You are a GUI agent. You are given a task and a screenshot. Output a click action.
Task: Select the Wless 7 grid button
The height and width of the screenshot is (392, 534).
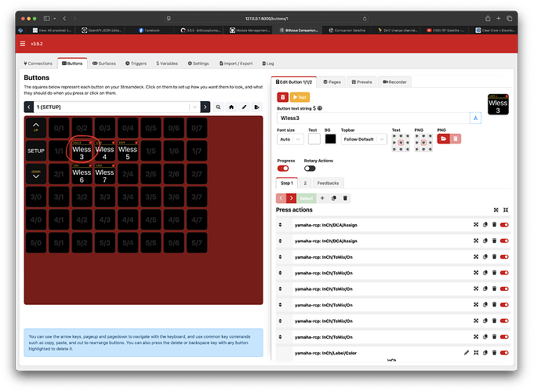(x=104, y=174)
